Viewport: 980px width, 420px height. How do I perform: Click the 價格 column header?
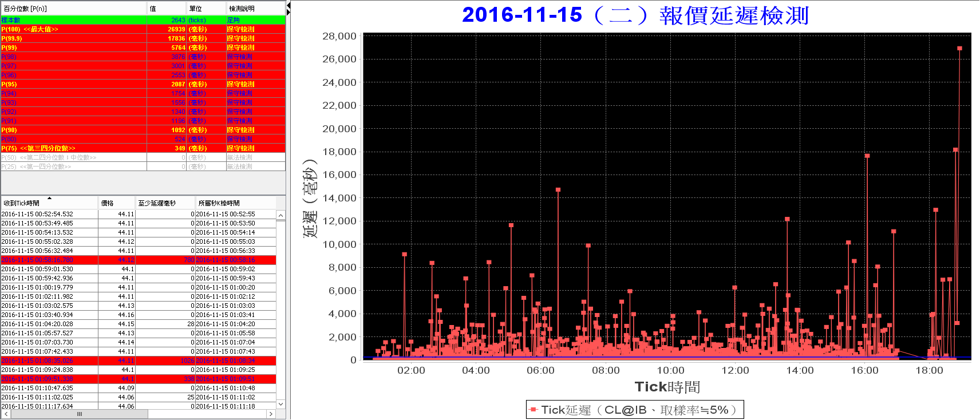pyautogui.click(x=117, y=203)
